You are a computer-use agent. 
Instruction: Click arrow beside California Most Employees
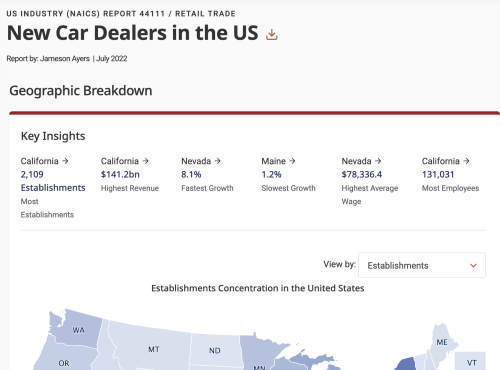click(466, 161)
